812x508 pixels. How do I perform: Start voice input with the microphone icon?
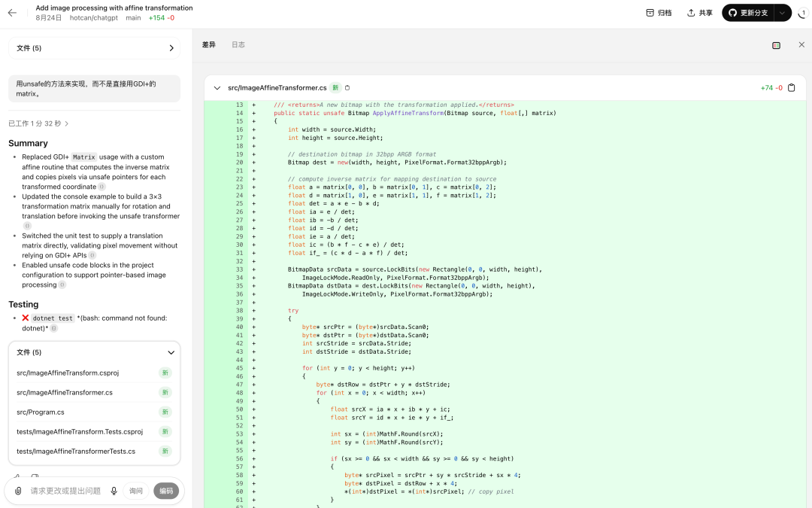[x=114, y=491]
